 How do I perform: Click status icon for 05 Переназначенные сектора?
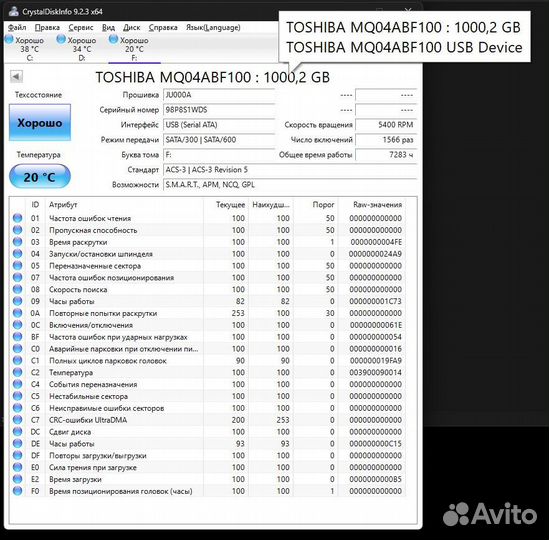[18, 266]
